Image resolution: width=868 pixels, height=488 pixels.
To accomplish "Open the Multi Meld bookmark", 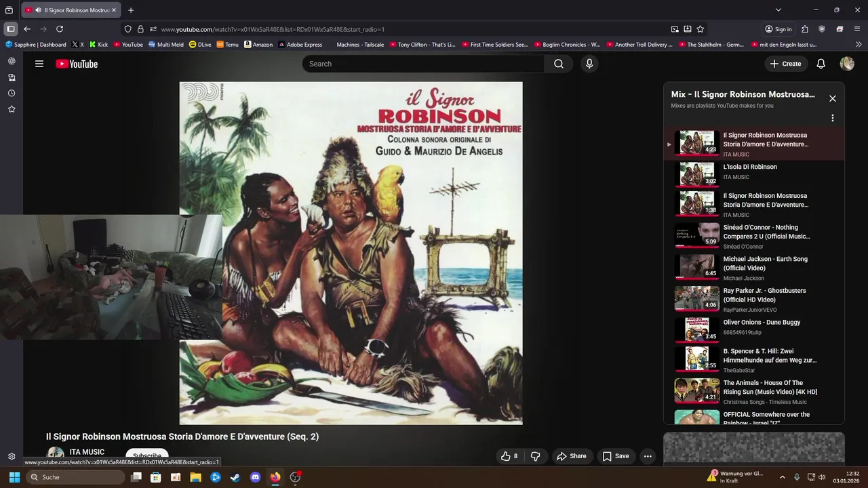I will pyautogui.click(x=165, y=45).
